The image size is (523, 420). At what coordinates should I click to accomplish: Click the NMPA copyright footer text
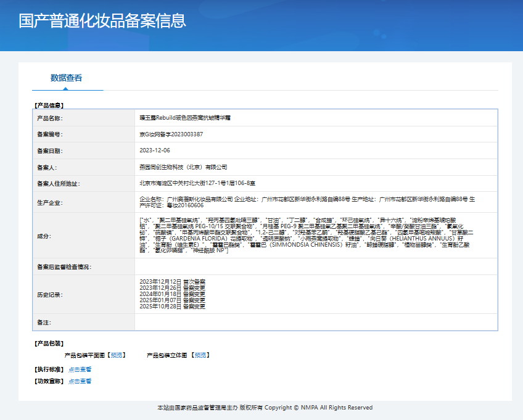tap(265, 408)
